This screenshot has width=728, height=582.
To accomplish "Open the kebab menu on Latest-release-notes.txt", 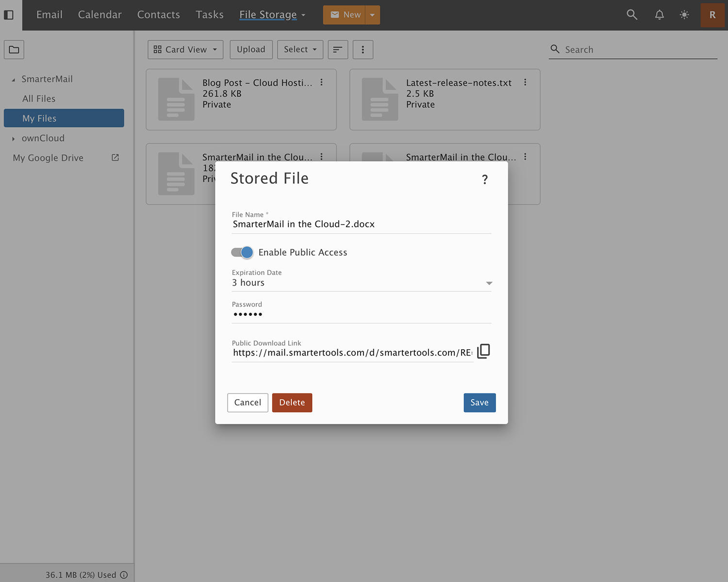I will (x=525, y=82).
